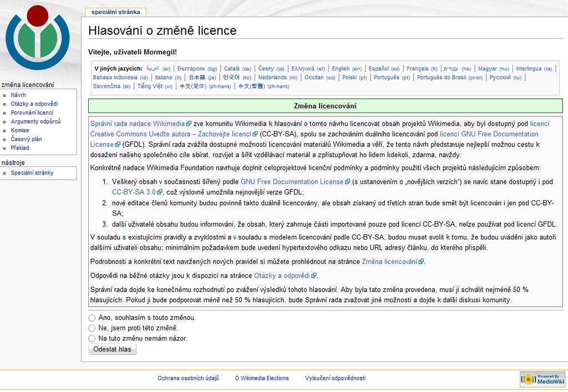The image size is (568, 392).
Task: Switch language to Български (bg)
Action: (x=197, y=68)
